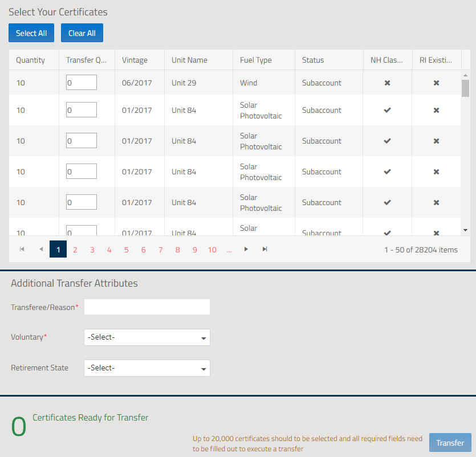The image size is (476, 457).
Task: Click the Transferee/Reason text field
Action: 147,307
